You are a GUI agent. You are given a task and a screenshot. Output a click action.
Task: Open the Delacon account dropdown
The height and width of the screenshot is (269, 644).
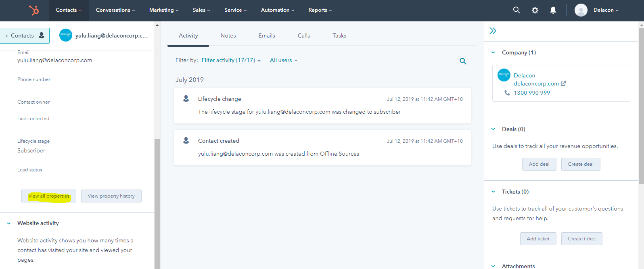coord(606,10)
